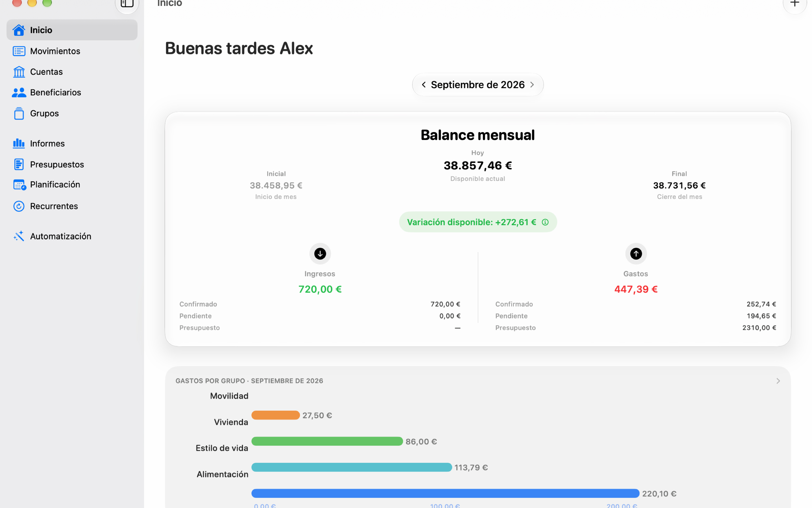
Task: Click the green Vivienda bar
Action: coord(327,441)
